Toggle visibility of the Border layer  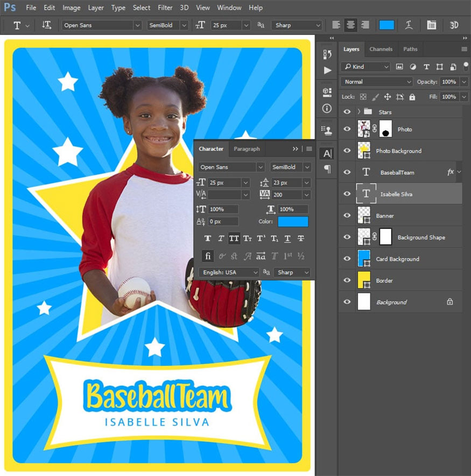click(x=347, y=281)
